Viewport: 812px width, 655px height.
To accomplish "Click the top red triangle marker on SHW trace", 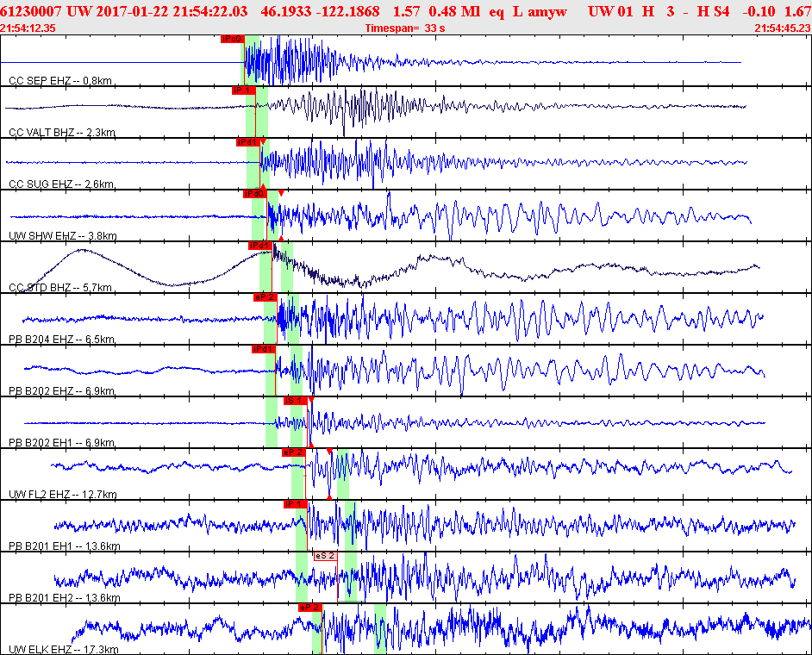I will tap(281, 193).
